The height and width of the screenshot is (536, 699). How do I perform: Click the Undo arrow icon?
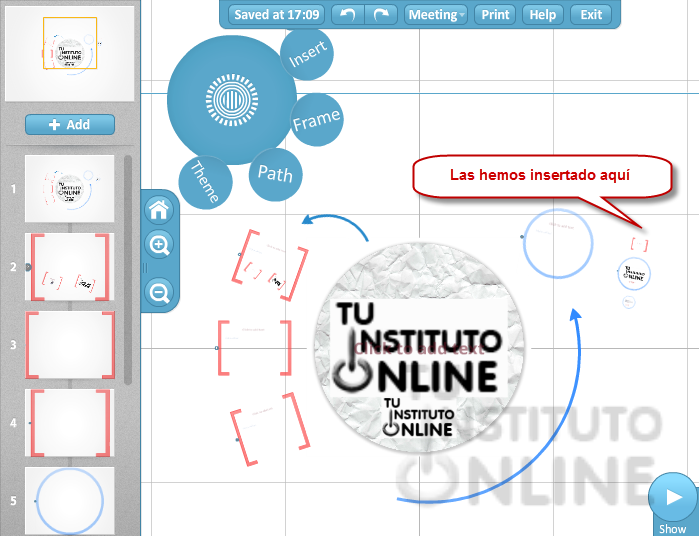pyautogui.click(x=348, y=15)
